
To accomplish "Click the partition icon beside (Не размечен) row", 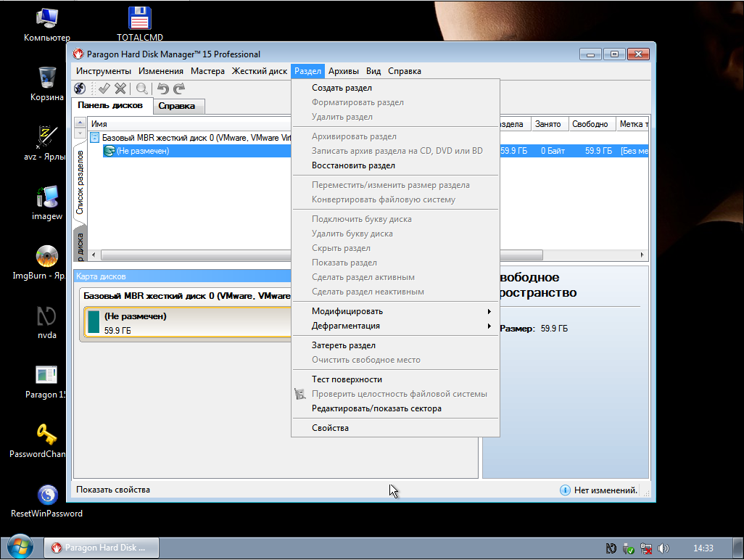I will click(x=109, y=151).
